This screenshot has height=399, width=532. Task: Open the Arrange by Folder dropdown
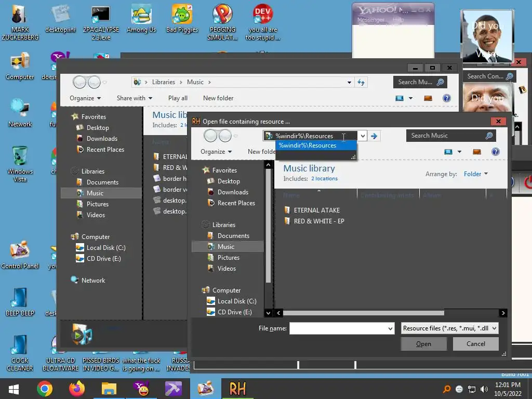476,174
